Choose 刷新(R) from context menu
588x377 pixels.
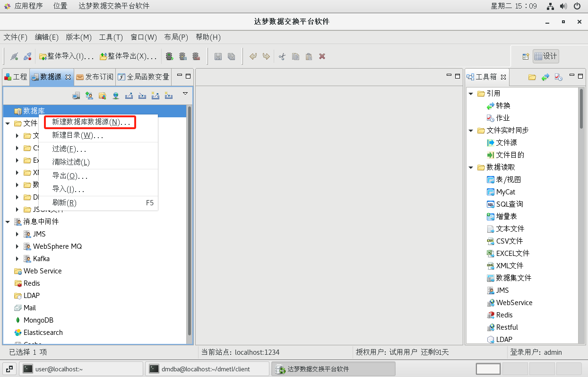98,203
